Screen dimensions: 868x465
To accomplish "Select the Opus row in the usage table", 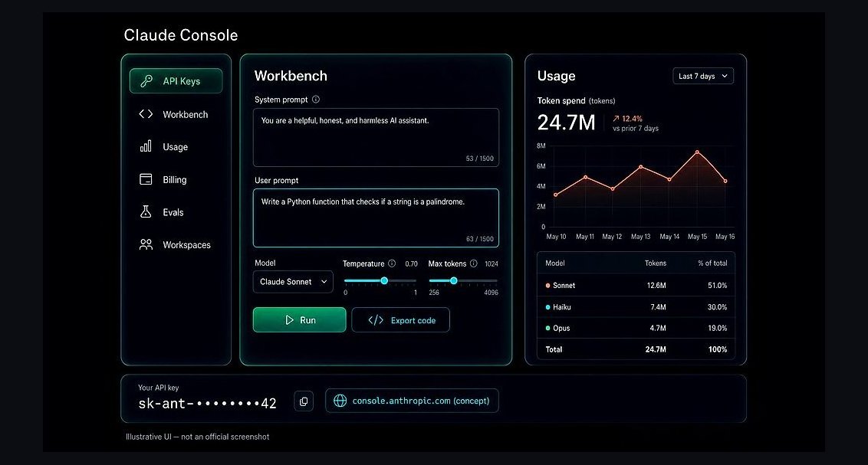I will (636, 328).
